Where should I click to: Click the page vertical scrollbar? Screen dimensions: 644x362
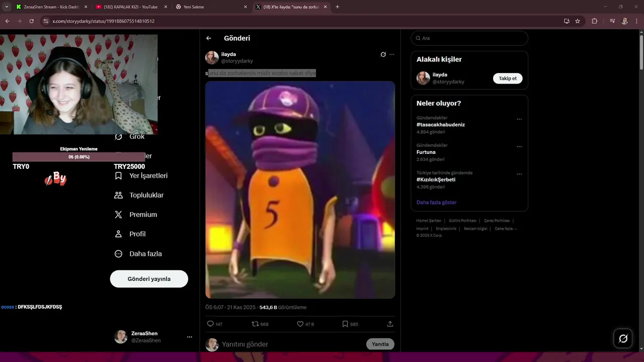[641, 52]
